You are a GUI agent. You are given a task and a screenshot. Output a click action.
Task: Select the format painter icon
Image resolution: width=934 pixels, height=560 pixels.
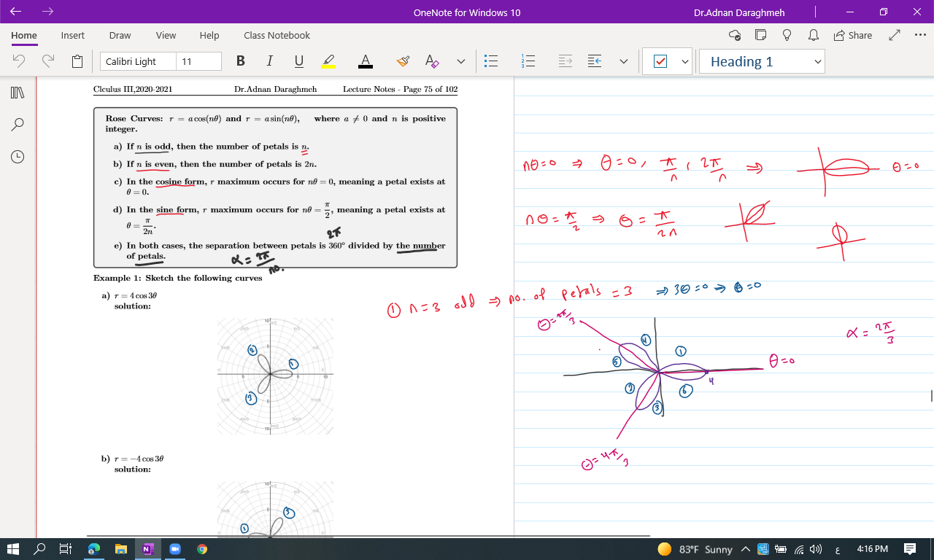pyautogui.click(x=403, y=61)
